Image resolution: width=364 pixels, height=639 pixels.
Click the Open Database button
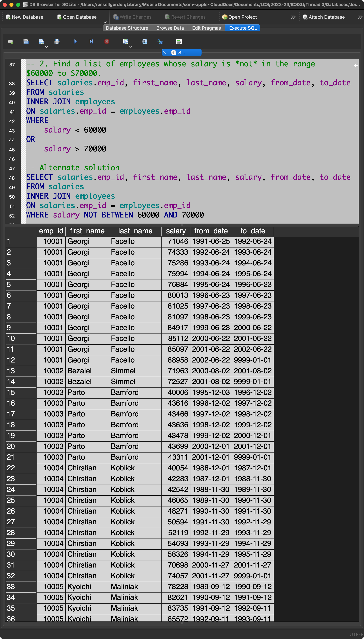click(77, 17)
